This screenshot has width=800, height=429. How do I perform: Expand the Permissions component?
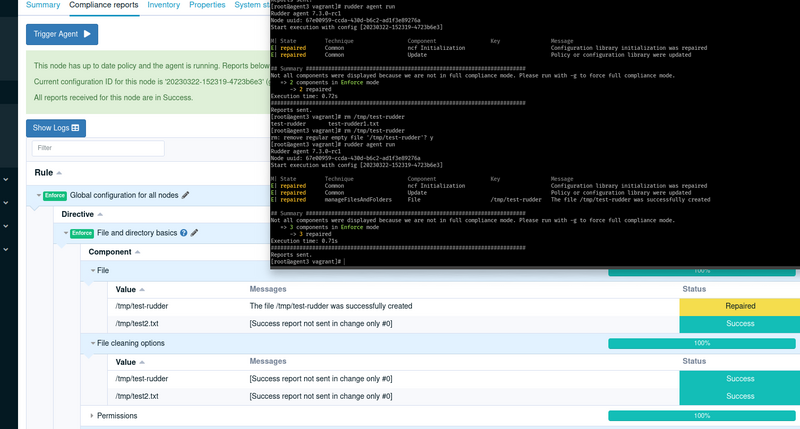(92, 416)
